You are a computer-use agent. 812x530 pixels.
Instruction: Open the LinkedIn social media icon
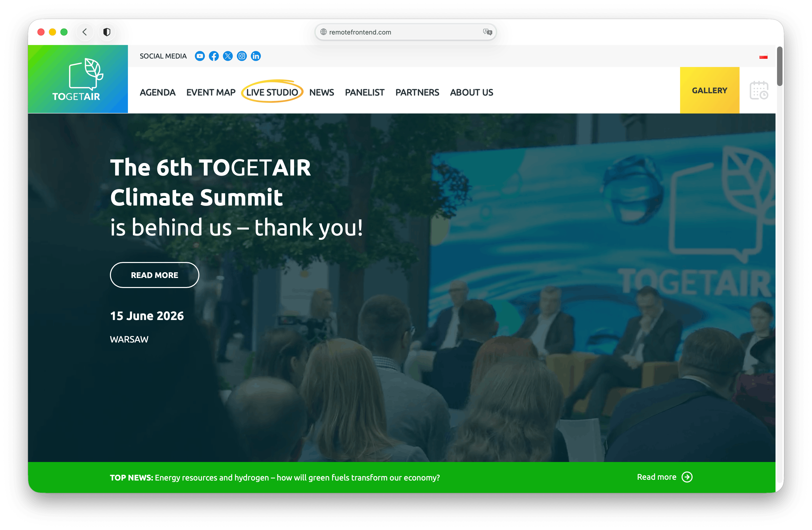coord(256,56)
